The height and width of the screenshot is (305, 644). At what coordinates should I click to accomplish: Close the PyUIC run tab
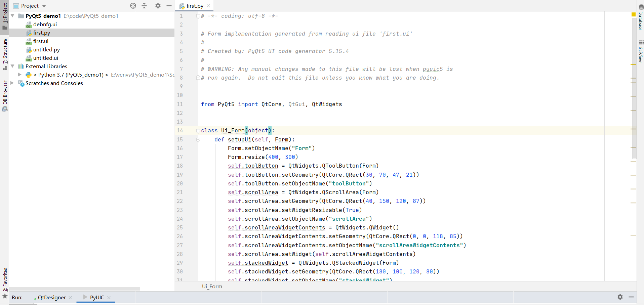(109, 298)
